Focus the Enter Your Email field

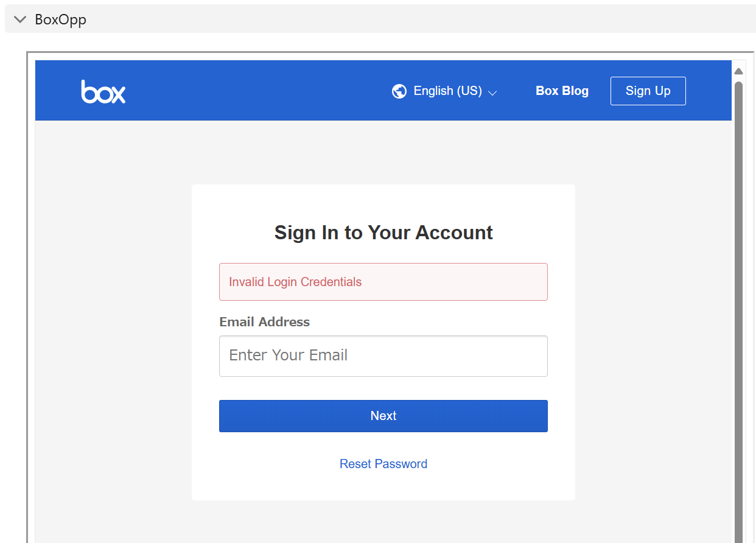383,356
